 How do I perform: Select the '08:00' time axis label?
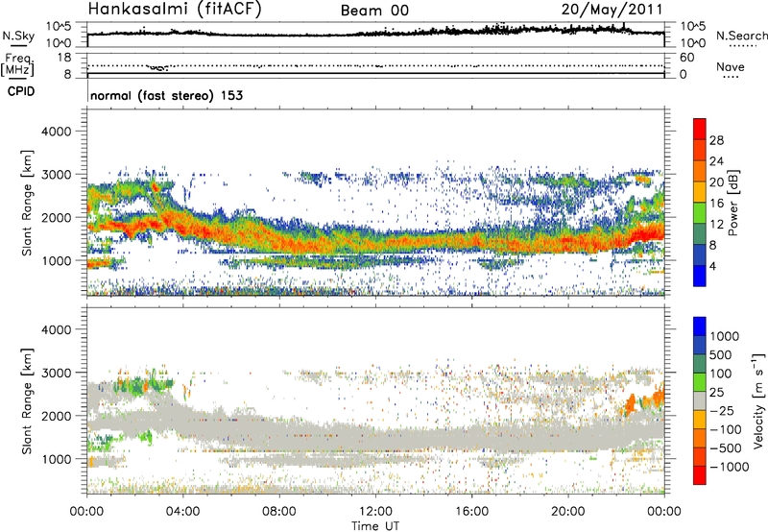click(x=279, y=512)
